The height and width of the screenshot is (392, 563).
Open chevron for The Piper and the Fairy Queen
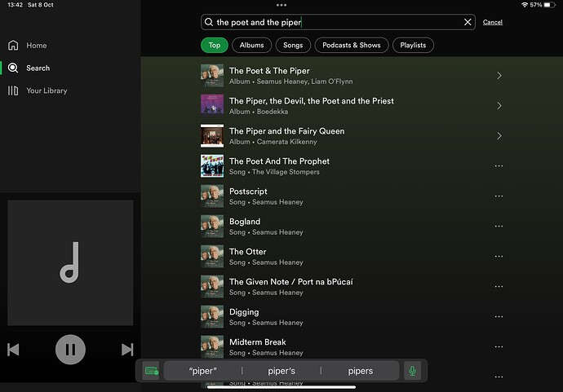(499, 136)
